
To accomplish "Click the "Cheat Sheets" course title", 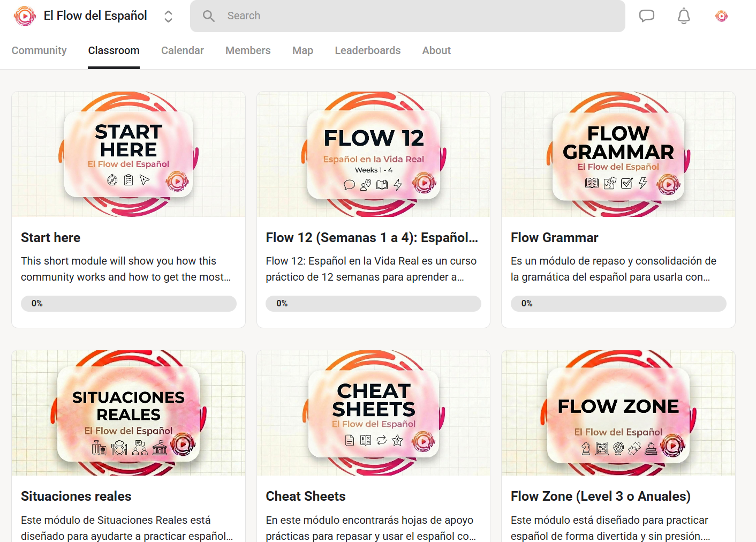I will click(x=306, y=496).
